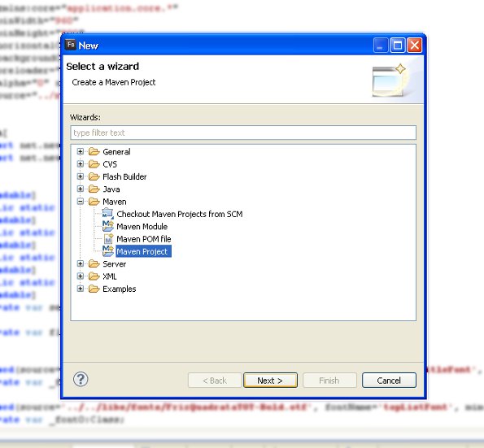The width and height of the screenshot is (484, 448).
Task: Expand the XML category
Action: click(x=81, y=276)
